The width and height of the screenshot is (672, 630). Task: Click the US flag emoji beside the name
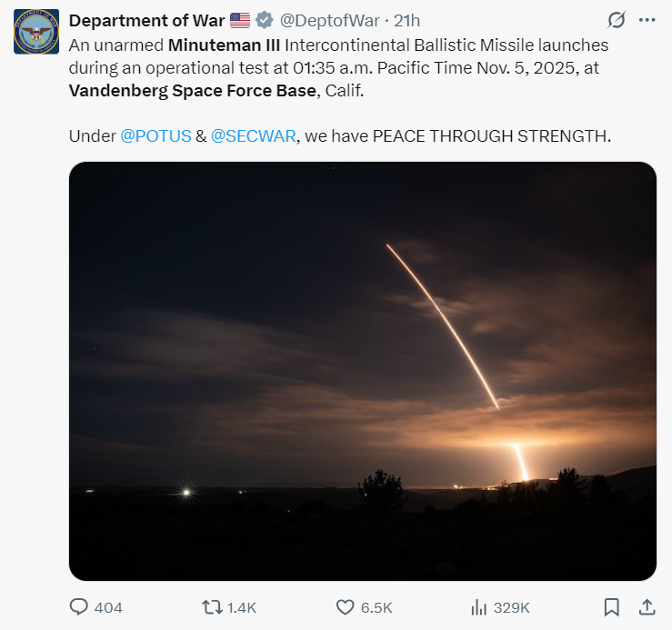240,21
